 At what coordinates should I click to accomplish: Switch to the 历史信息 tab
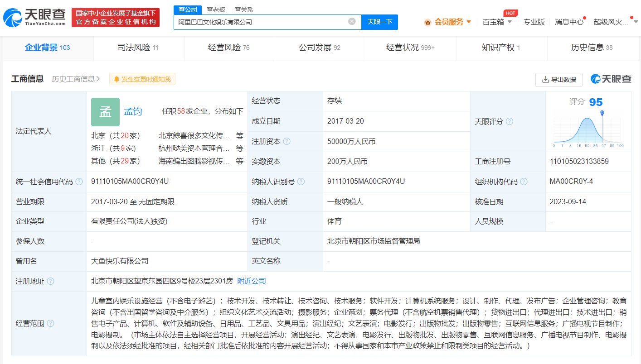[592, 48]
